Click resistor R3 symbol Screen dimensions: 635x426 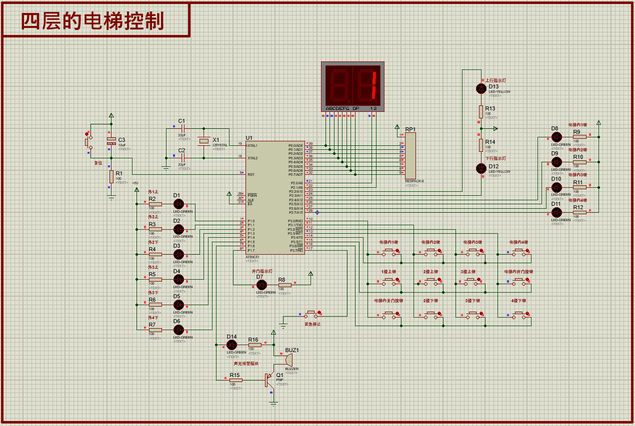pyautogui.click(x=155, y=229)
